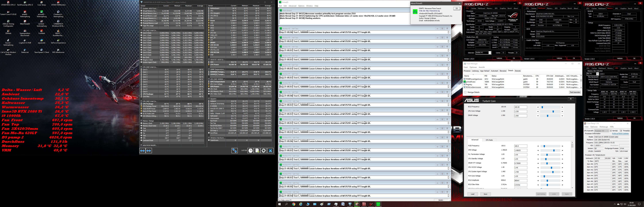644x207 pixels.
Task: Click Load button in TurboV Core
Action: click(473, 194)
